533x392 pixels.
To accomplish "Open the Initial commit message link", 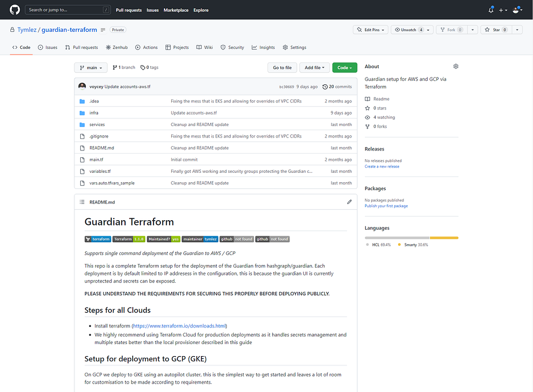I will click(184, 159).
